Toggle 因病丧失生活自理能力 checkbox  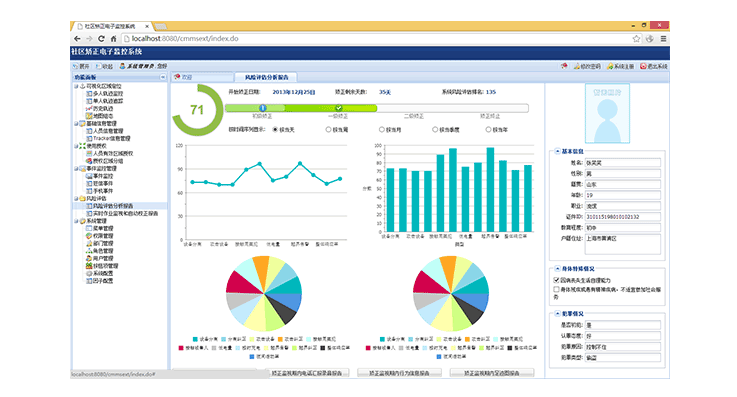[x=557, y=280]
